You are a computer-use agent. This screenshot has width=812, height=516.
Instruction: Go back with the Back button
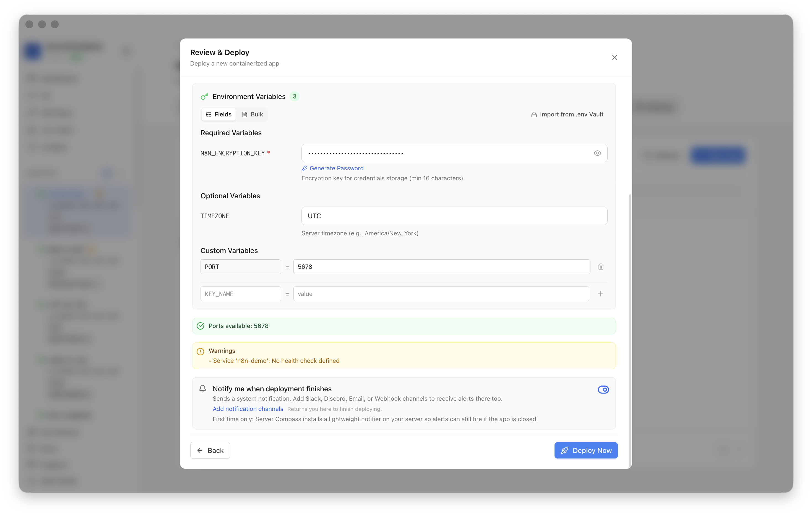210,450
